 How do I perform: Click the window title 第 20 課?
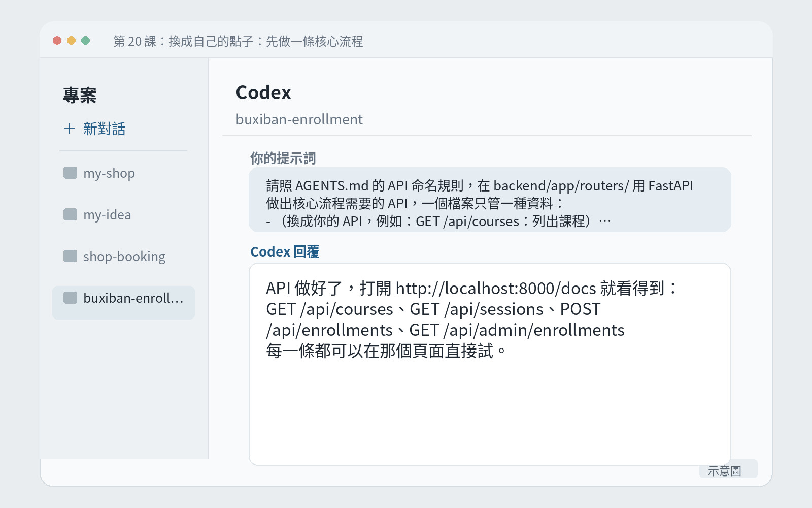[238, 42]
